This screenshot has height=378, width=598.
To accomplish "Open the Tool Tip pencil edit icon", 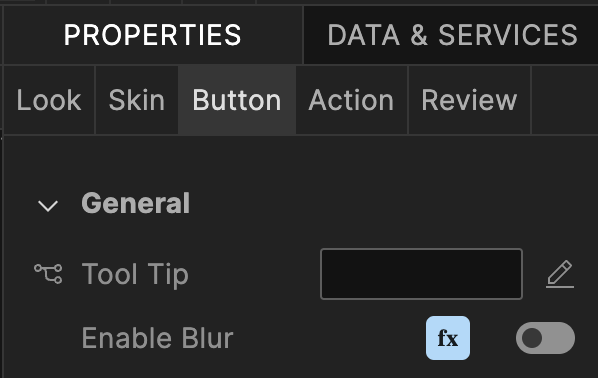I will (x=560, y=274).
